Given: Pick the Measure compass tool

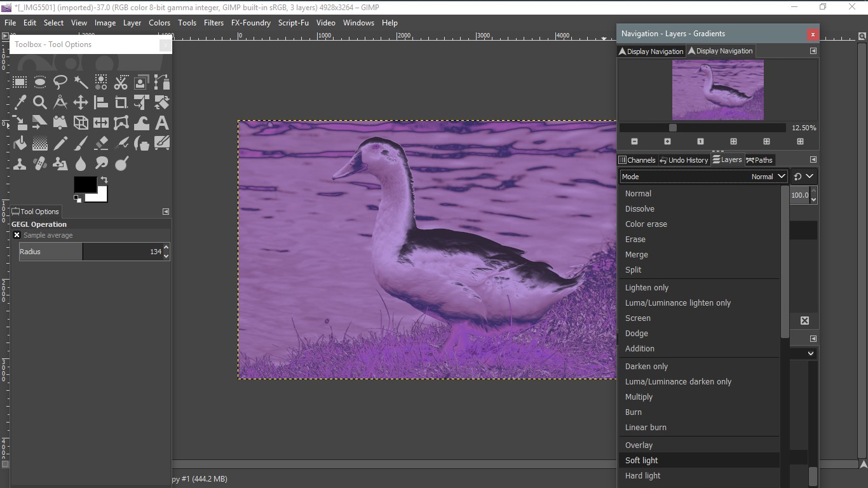Looking at the screenshot, I should tap(60, 102).
